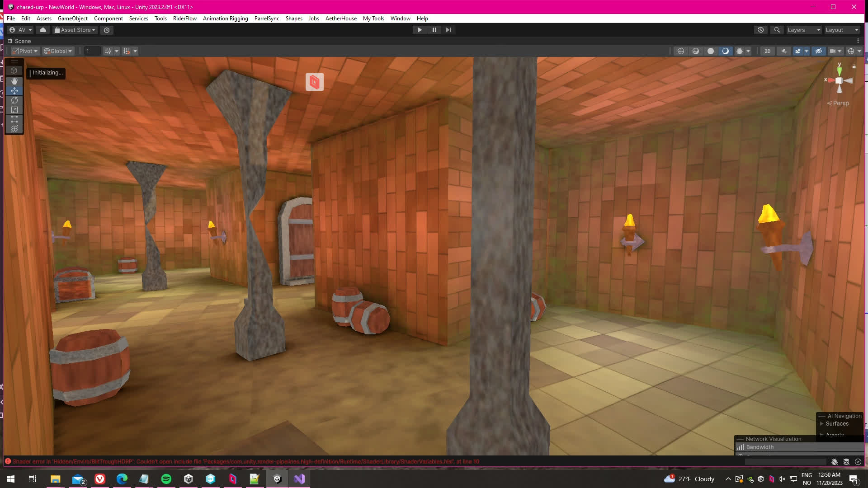The height and width of the screenshot is (488, 868).
Task: Toggle 2D scene view mode
Action: point(767,51)
